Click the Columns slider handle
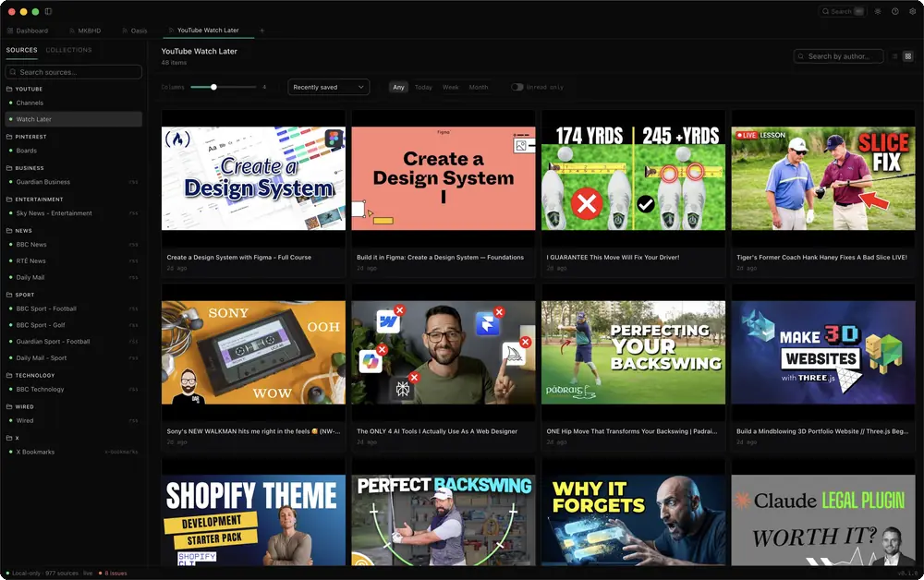924x580 pixels. 214,87
